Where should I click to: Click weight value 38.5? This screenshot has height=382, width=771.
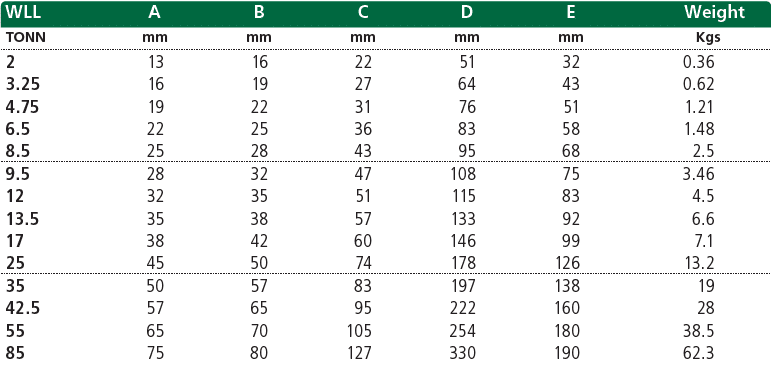tap(698, 331)
